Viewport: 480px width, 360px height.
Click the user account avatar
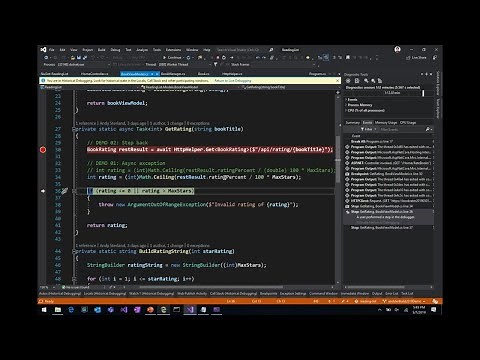pos(397,49)
